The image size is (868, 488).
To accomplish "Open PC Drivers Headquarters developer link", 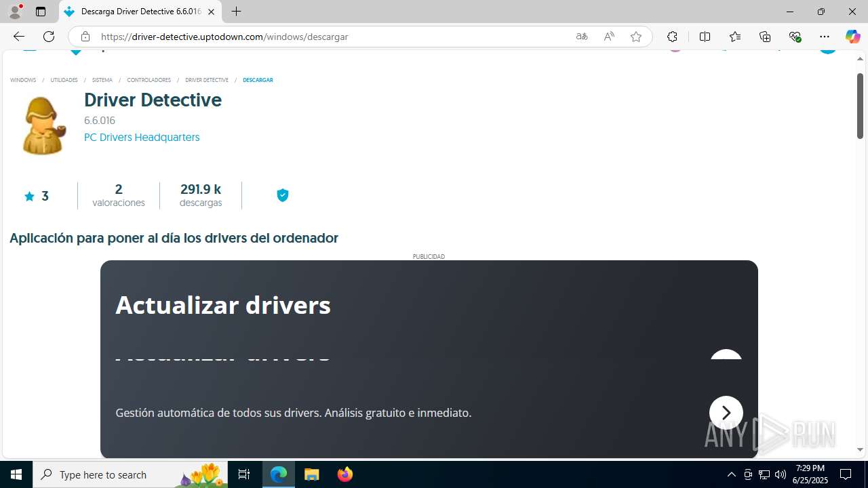I will pos(142,137).
